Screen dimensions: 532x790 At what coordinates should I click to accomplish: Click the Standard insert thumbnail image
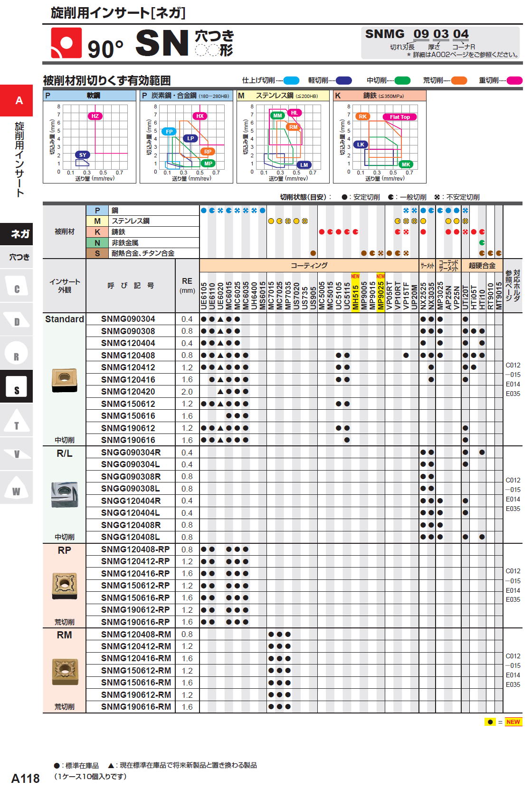point(64,380)
